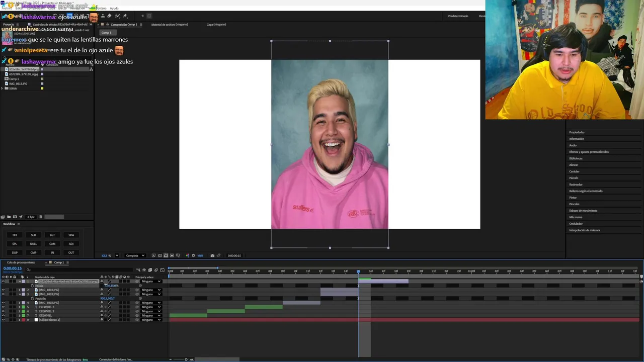644x362 pixels.
Task: Expand layer 2 IMG_8818.JPG properties
Action: point(20,290)
